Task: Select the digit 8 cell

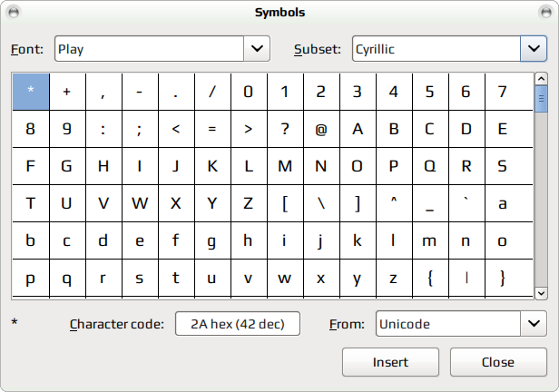Action: coord(31,129)
